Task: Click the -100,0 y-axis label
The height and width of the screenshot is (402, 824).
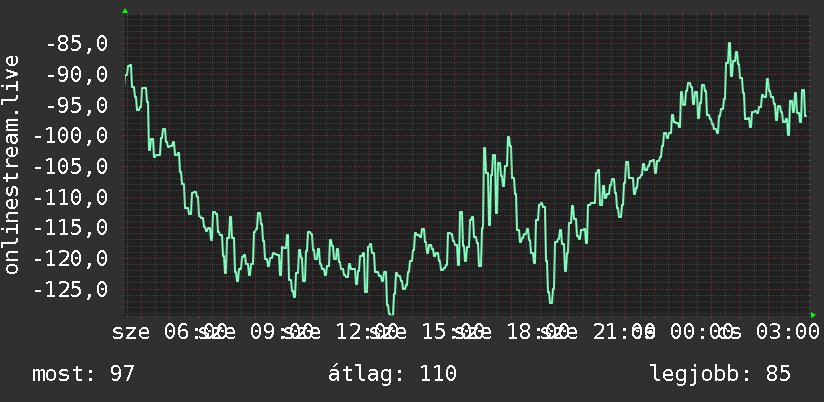Action: coord(70,136)
